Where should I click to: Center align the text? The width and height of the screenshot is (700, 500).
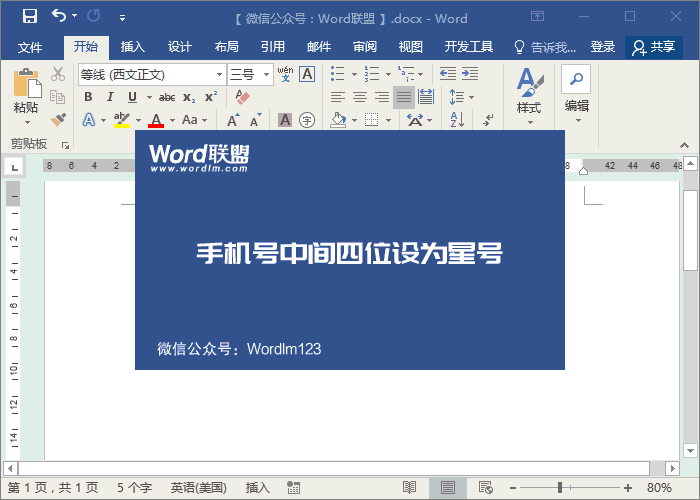[x=360, y=97]
